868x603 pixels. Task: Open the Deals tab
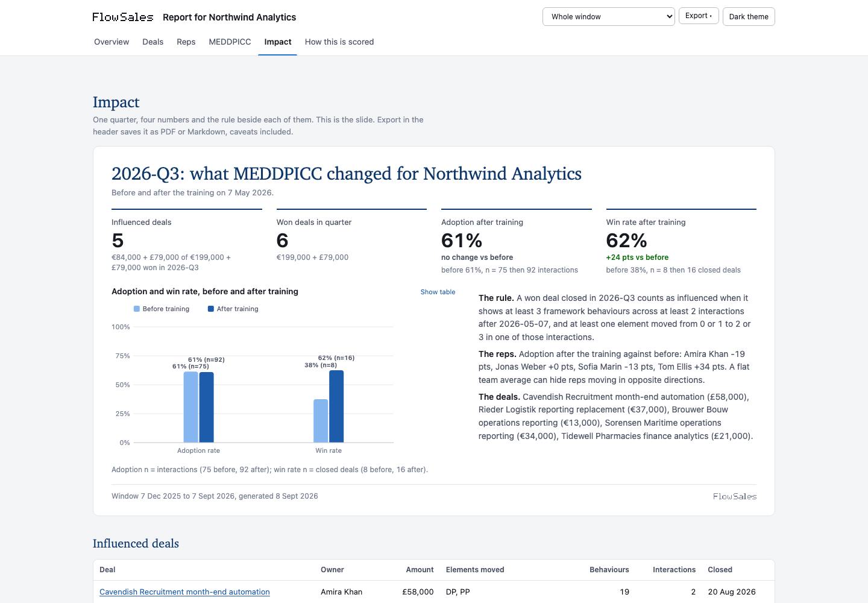(153, 42)
